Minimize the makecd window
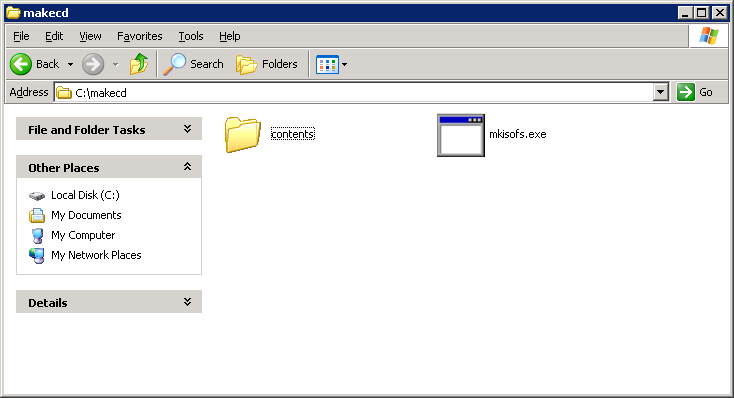734x398 pixels. click(685, 13)
